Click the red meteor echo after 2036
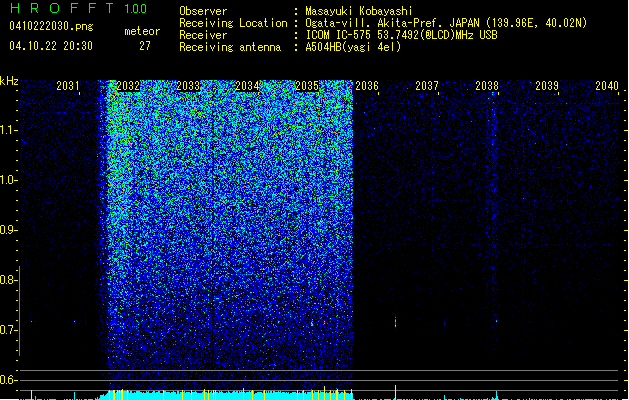 click(396, 322)
